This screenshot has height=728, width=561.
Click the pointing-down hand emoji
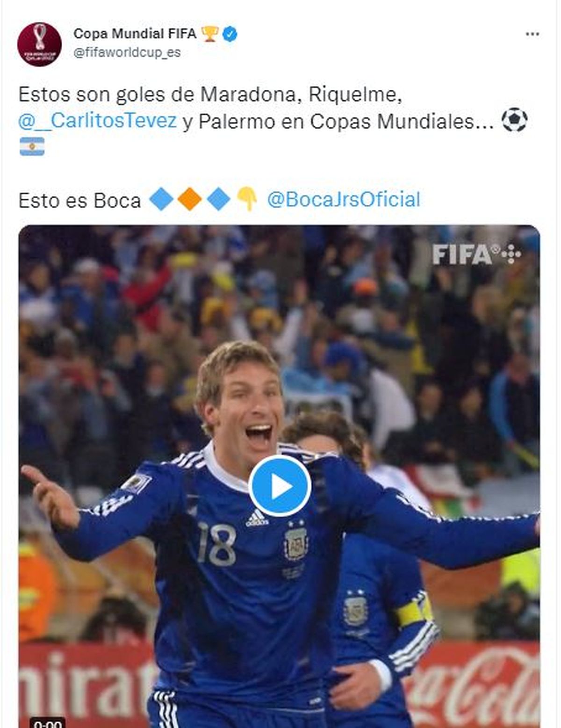click(x=247, y=199)
